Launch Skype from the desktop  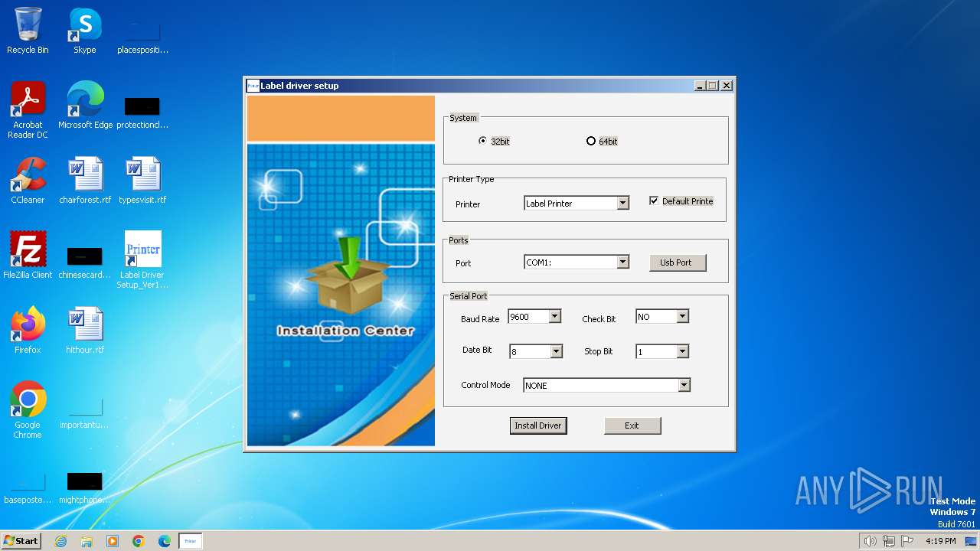[x=84, y=30]
